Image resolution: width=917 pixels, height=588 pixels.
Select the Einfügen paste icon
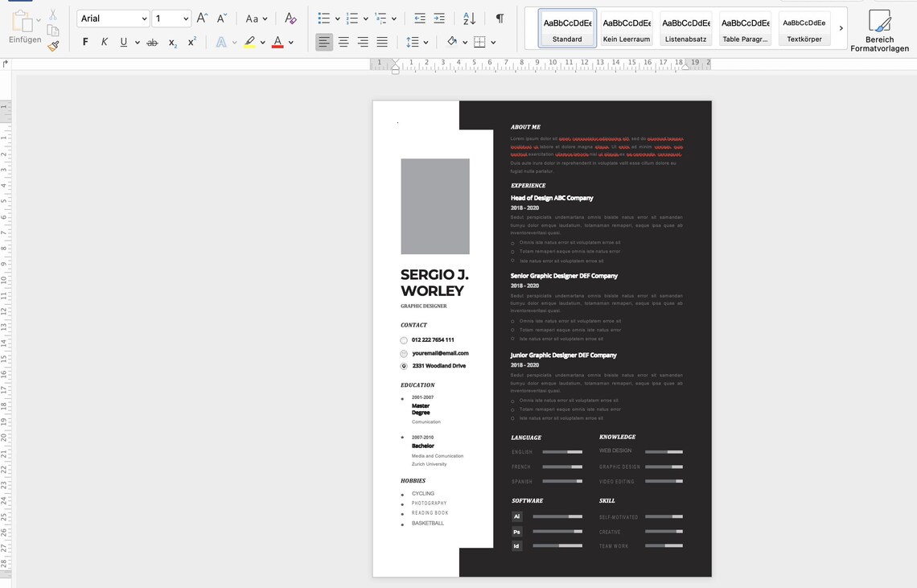24,21
